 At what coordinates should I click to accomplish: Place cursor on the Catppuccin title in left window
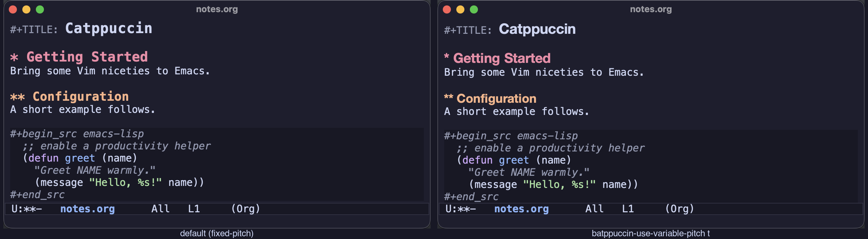tap(108, 28)
